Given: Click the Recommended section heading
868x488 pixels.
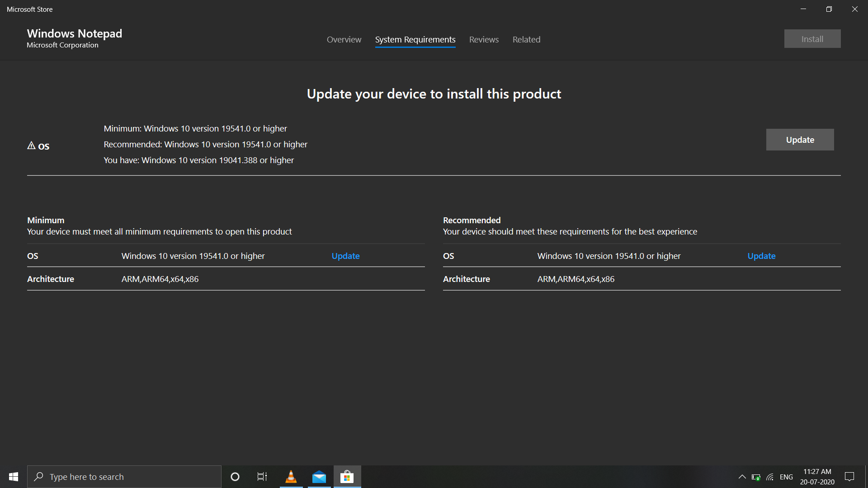Looking at the screenshot, I should (472, 220).
